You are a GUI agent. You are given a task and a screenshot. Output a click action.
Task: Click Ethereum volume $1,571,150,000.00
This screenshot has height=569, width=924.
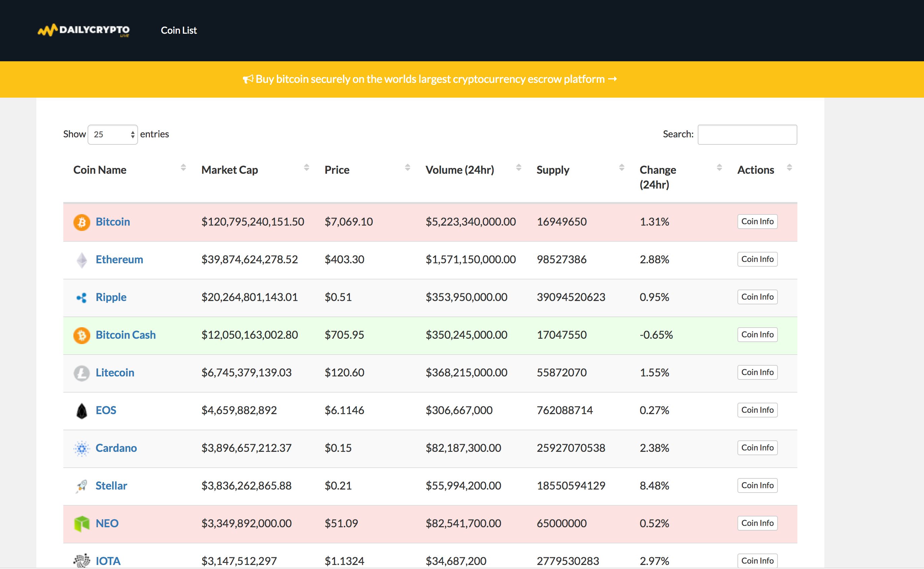click(470, 259)
